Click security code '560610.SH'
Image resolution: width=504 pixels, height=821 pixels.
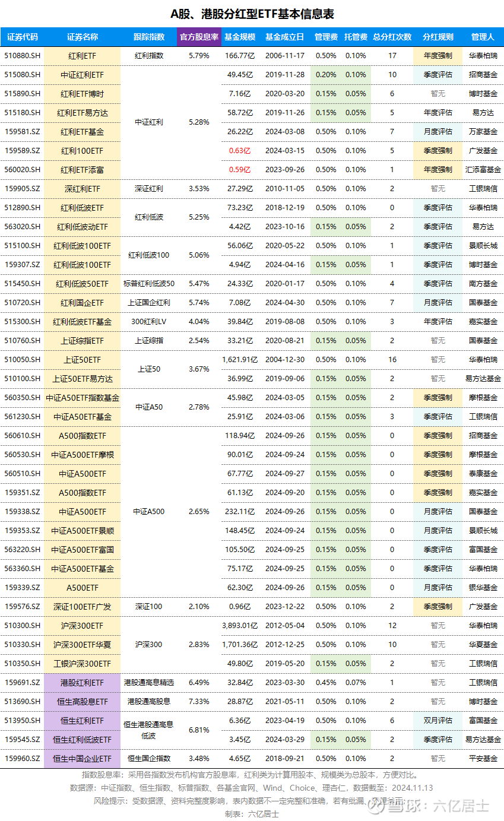[x=23, y=436]
